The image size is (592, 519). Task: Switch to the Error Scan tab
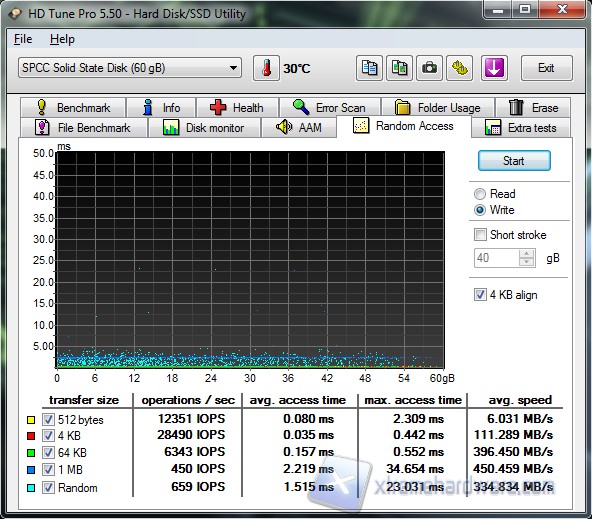[x=330, y=108]
